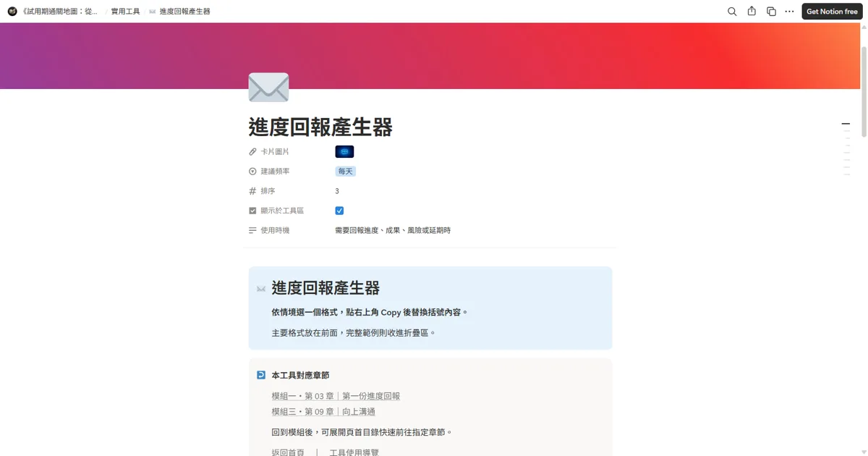The image size is (868, 456).
Task: Click the Get Notion free button
Action: coord(832,12)
